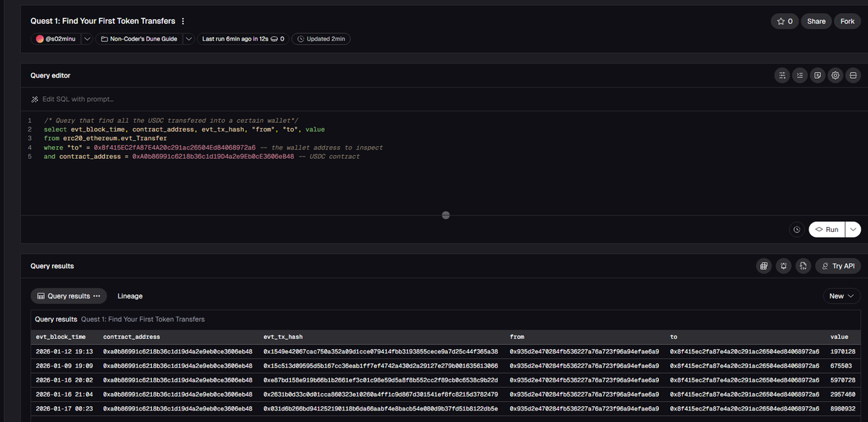Run the query
Screen dimensions: 868x422
827,229
